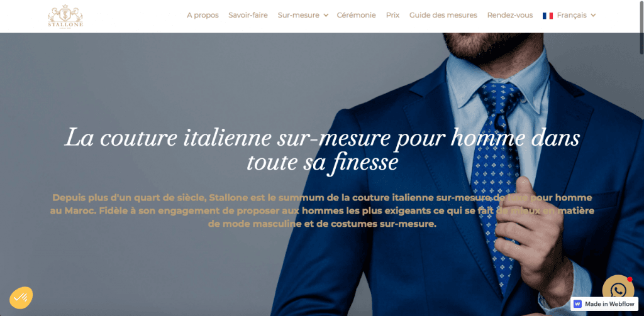Click the Webflow W logo icon
Viewport: 644px width, 316px height.
point(578,304)
